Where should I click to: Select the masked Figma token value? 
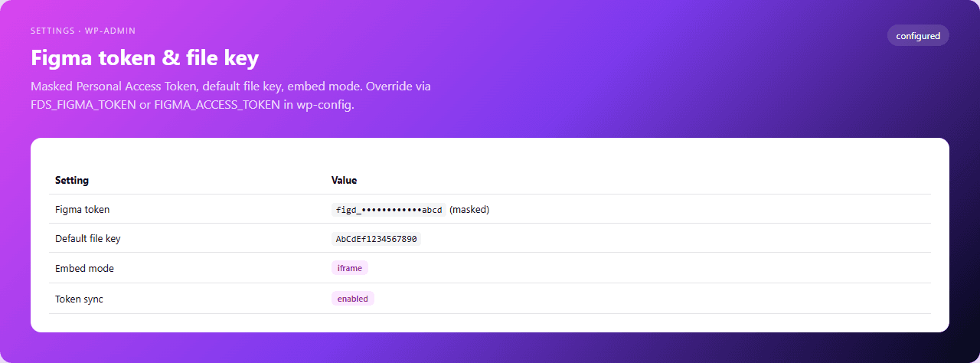tap(389, 210)
